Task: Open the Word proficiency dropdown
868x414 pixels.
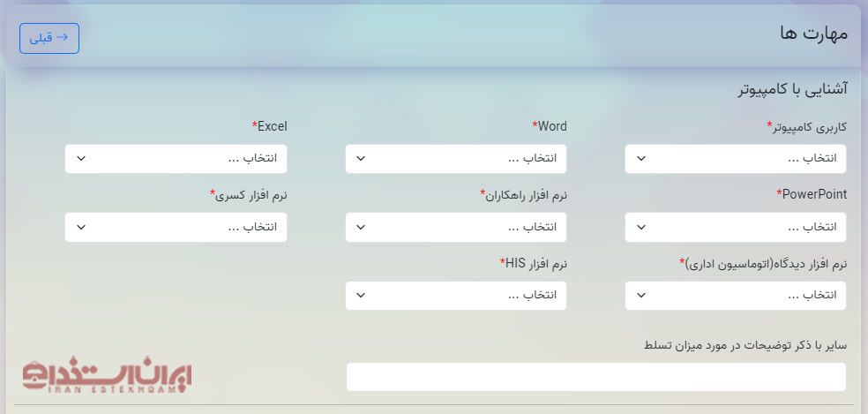Action: 455,159
